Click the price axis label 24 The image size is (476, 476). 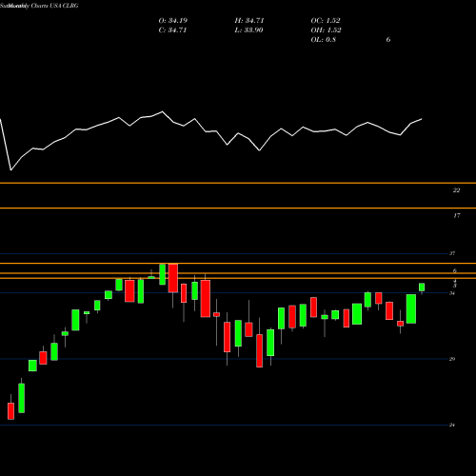[452, 425]
